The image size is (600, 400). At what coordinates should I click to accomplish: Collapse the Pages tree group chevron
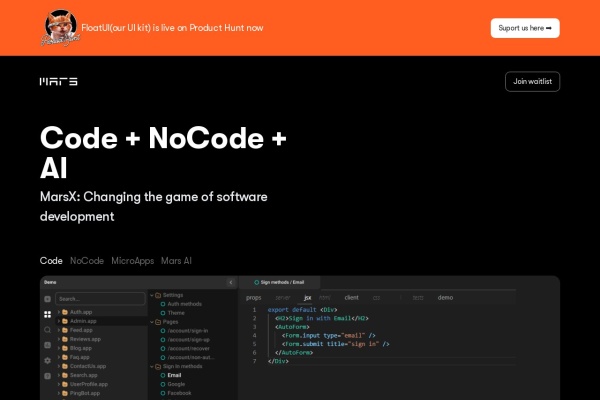152,322
